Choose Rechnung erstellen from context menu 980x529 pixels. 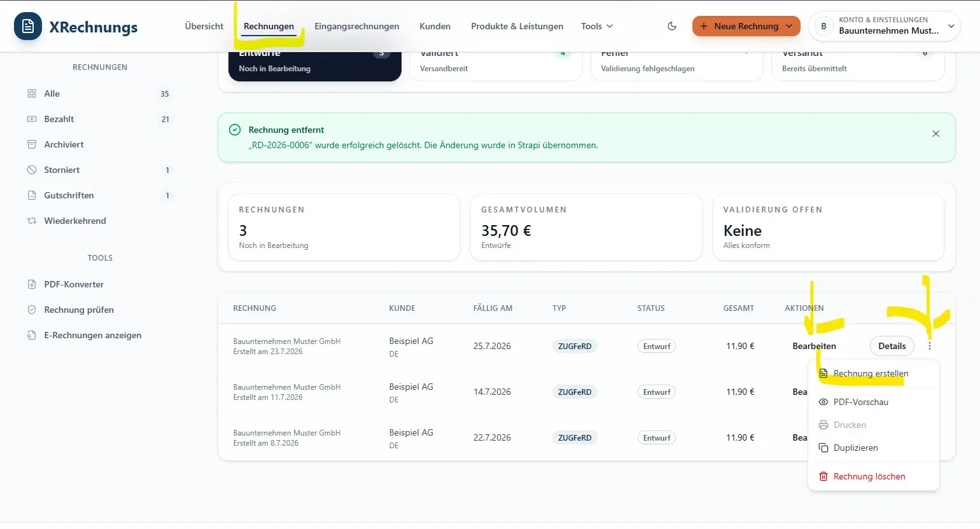(873, 373)
